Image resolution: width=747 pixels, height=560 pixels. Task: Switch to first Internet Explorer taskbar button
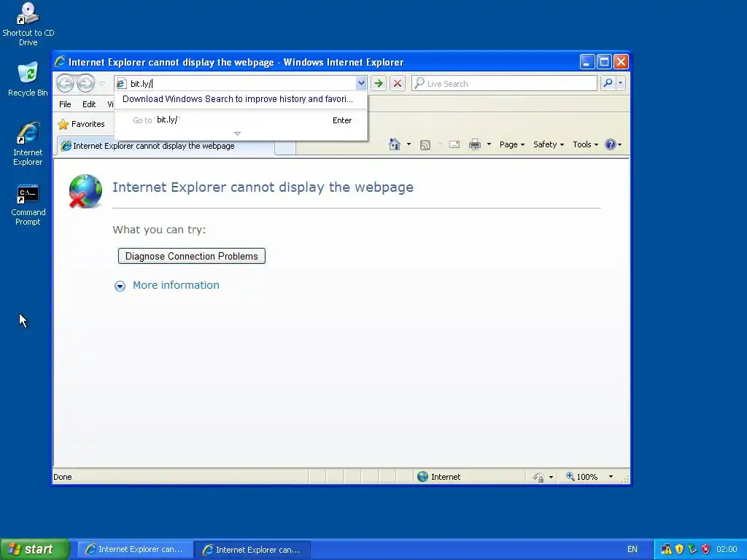[x=135, y=550]
